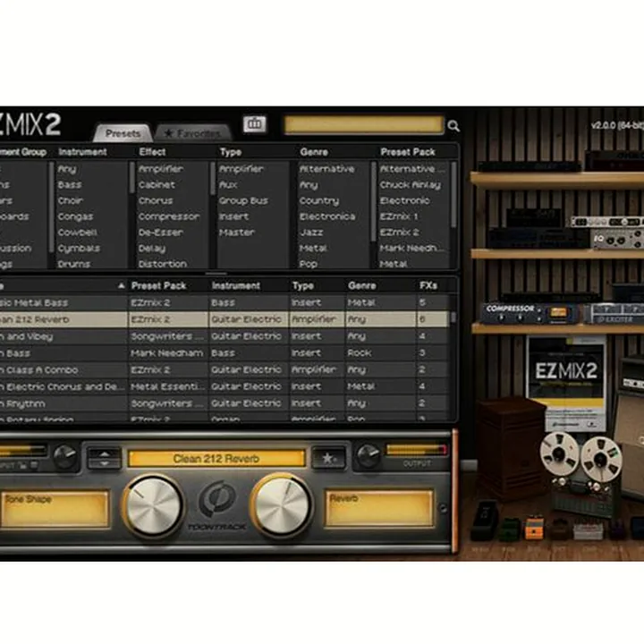Click the Compressor rack unit
The height and width of the screenshot is (644, 644).
pyautogui.click(x=531, y=313)
